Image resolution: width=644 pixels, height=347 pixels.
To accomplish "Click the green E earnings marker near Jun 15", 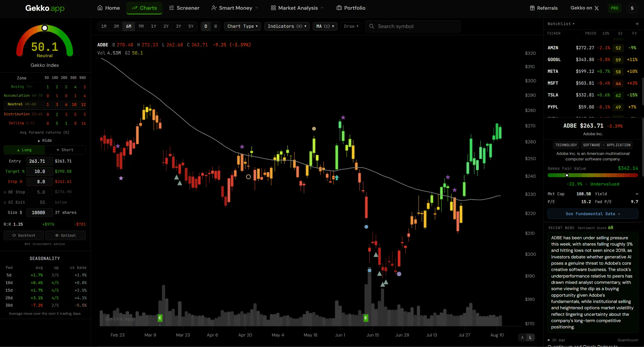I will tap(366, 318).
